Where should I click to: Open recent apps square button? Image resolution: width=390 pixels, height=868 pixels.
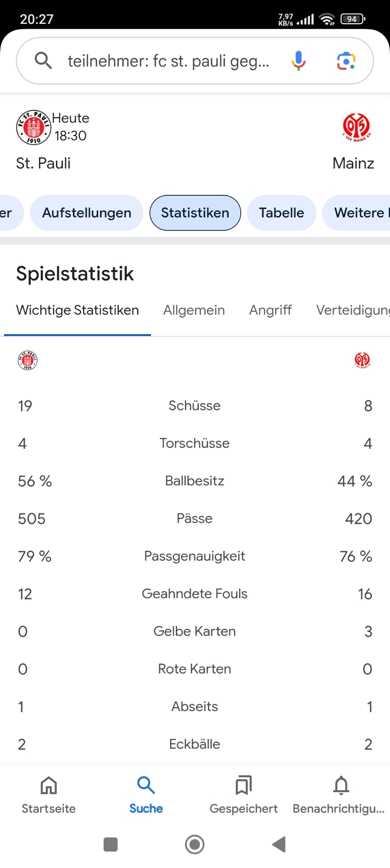[111, 845]
